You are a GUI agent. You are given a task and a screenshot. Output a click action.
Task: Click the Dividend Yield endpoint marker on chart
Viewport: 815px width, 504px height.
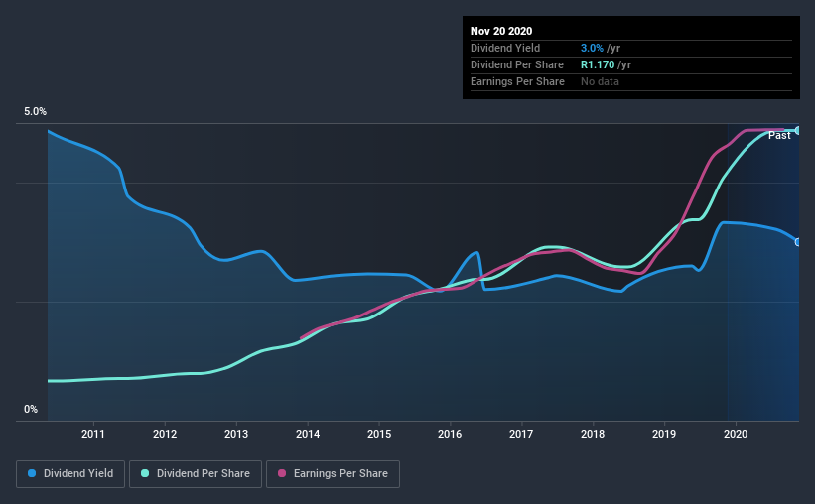click(x=797, y=242)
